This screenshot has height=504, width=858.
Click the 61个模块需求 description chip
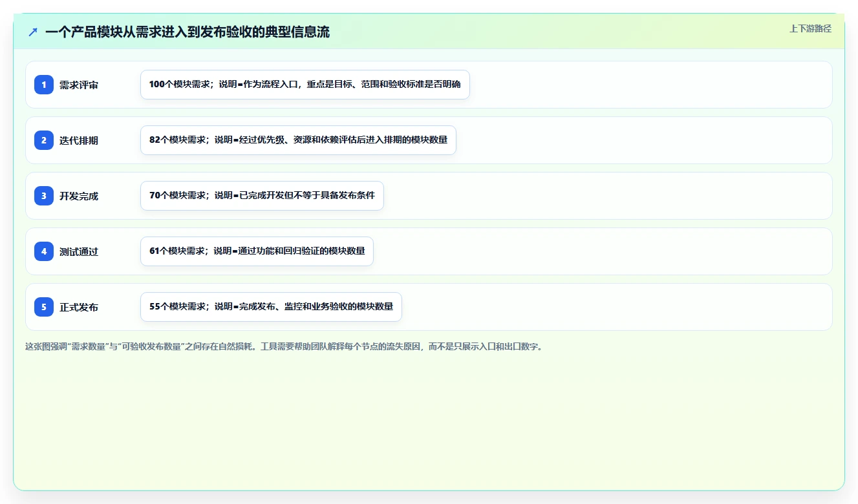click(x=257, y=251)
